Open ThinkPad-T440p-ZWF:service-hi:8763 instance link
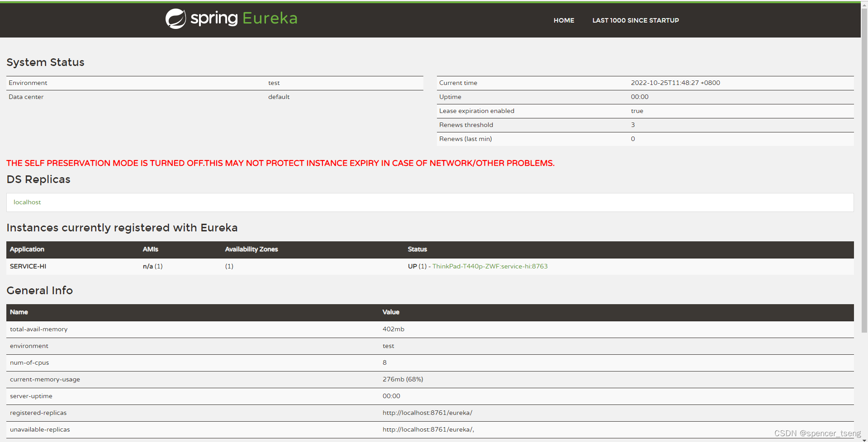 [x=490, y=266]
